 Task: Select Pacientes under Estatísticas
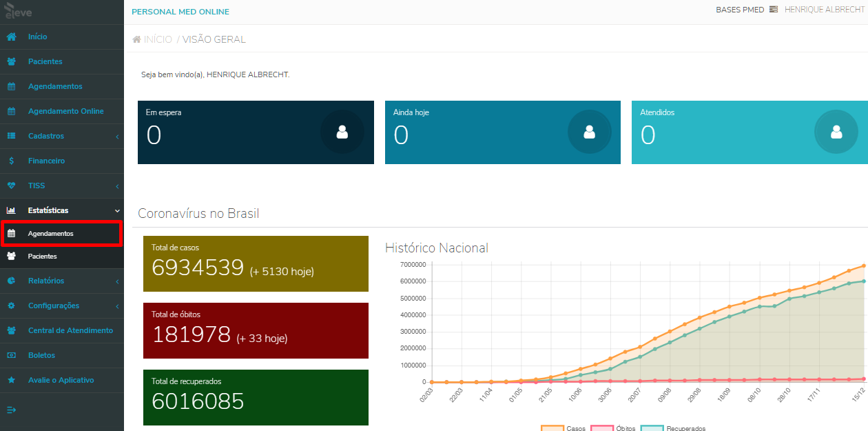pyautogui.click(x=62, y=256)
